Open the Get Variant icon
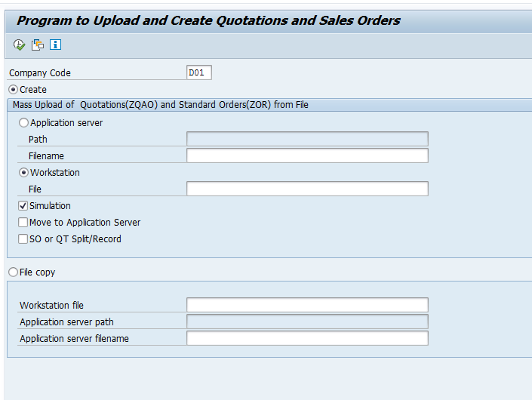 [x=38, y=45]
